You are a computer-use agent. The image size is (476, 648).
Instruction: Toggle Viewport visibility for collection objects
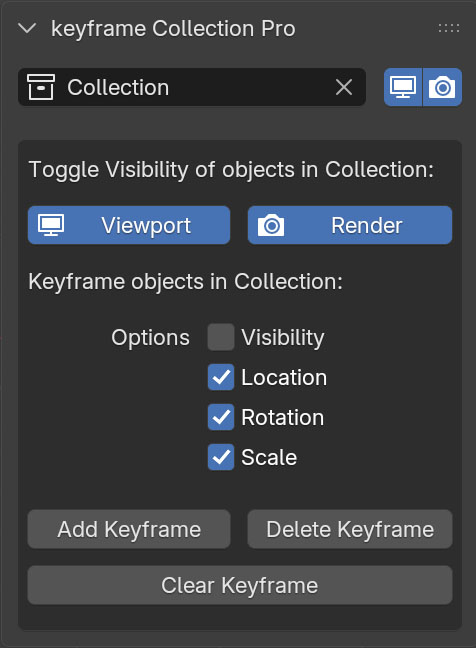pos(129,225)
